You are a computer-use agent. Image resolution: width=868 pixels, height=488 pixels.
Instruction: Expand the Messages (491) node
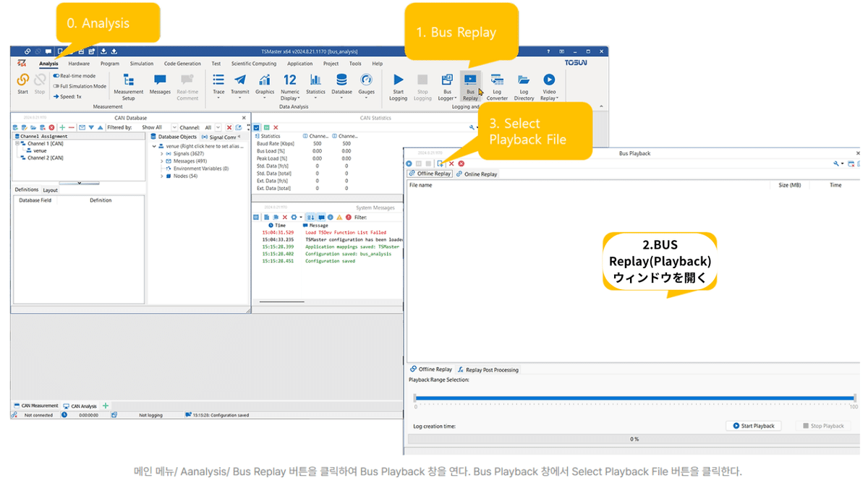pyautogui.click(x=161, y=161)
